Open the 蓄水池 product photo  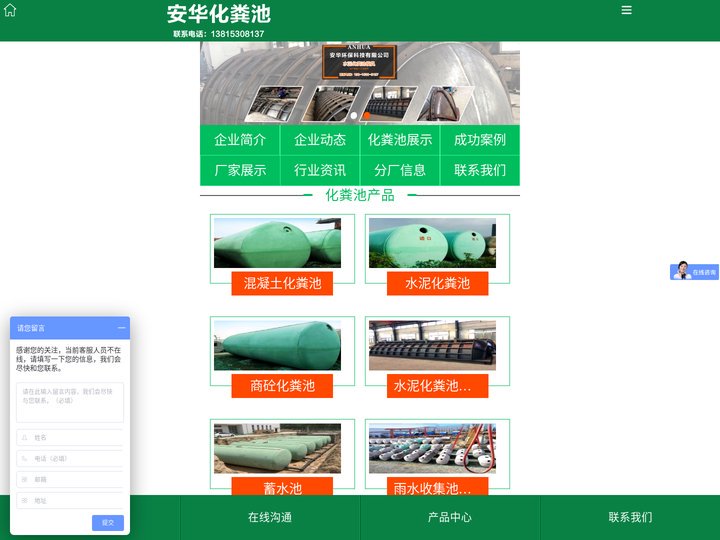(277, 448)
